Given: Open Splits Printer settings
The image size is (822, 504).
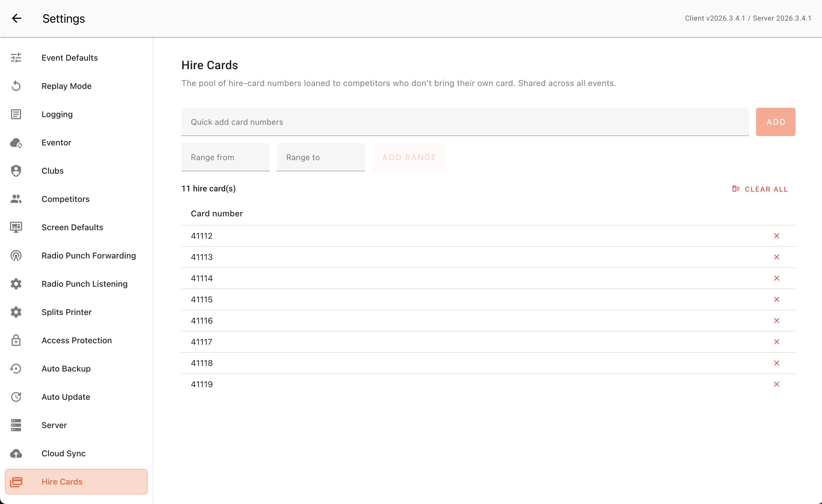Looking at the screenshot, I should tap(76, 312).
